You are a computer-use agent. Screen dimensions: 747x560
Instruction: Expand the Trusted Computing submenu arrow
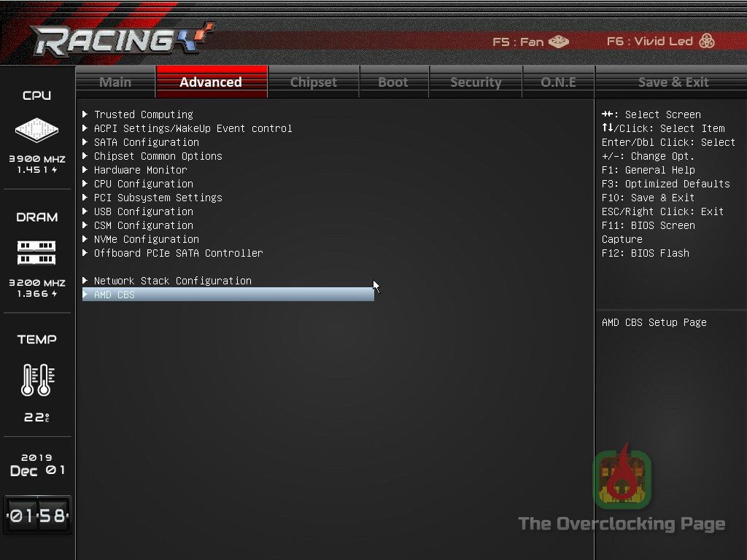tap(85, 114)
